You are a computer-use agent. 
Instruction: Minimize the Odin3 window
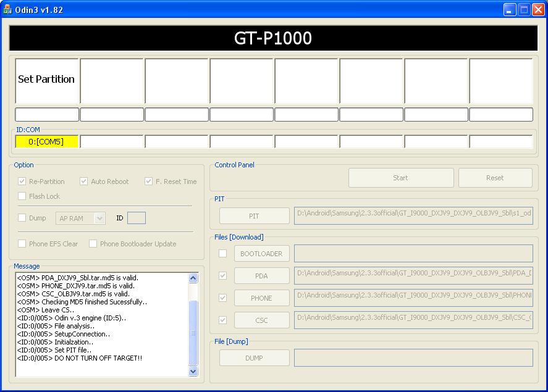(510, 10)
